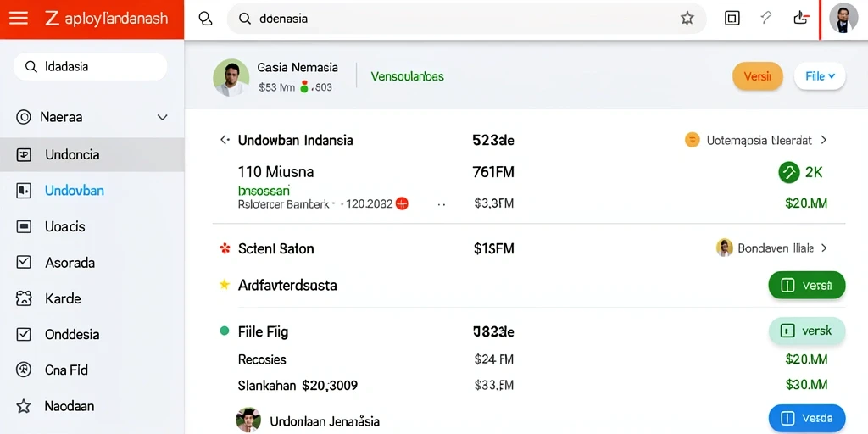Screen dimensions: 868x434
Task: Open Urdomlaan Jenamasia avatar
Action: pos(248,420)
